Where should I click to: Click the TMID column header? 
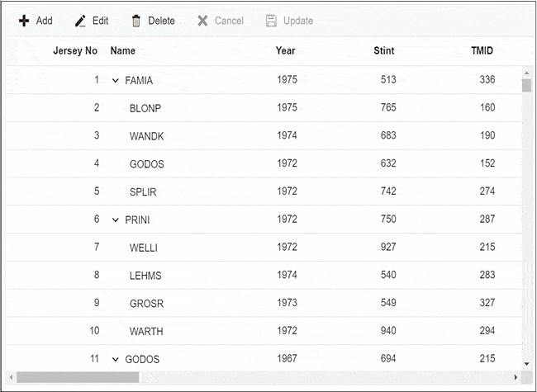click(x=482, y=51)
